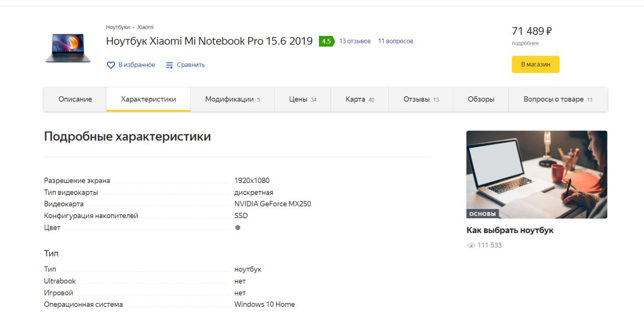Open the Вопросы о товаре tab
The height and width of the screenshot is (324, 644).
[x=558, y=99]
